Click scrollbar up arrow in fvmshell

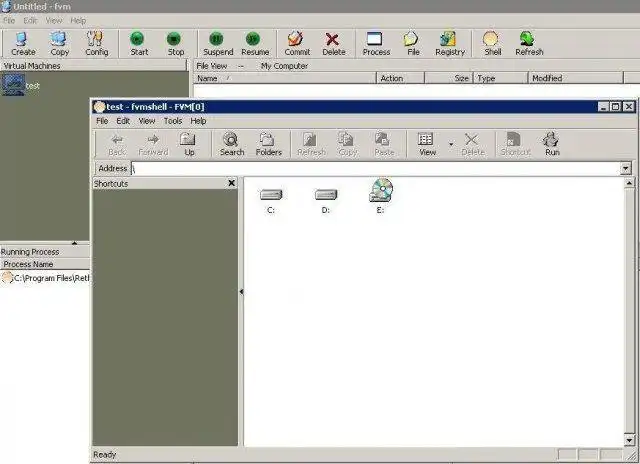click(x=629, y=183)
